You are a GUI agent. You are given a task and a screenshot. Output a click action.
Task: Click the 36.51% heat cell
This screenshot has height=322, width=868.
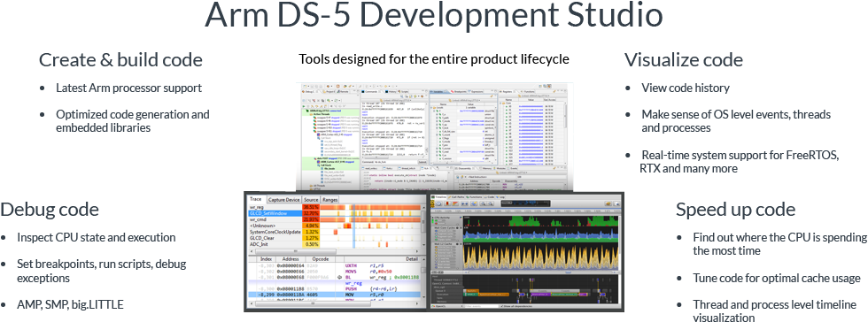[311, 208]
